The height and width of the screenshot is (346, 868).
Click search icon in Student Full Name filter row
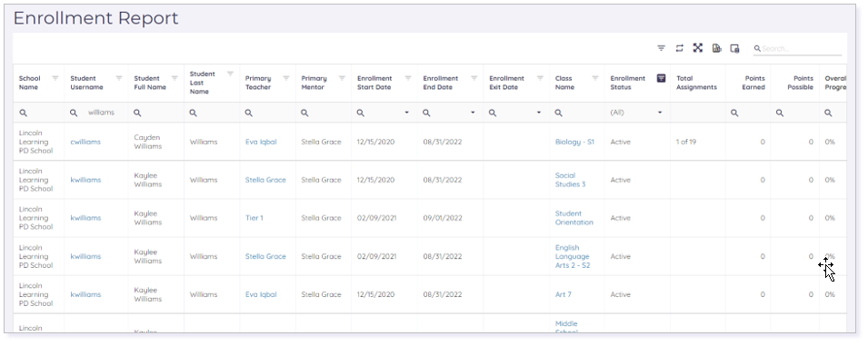pyautogui.click(x=137, y=113)
